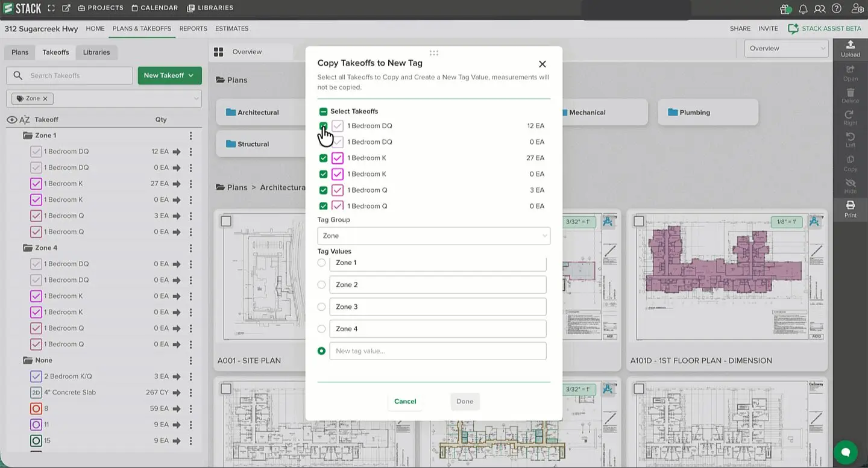Click arrow icon next to 4" Concrete Slab
The image size is (868, 468).
[x=177, y=393]
